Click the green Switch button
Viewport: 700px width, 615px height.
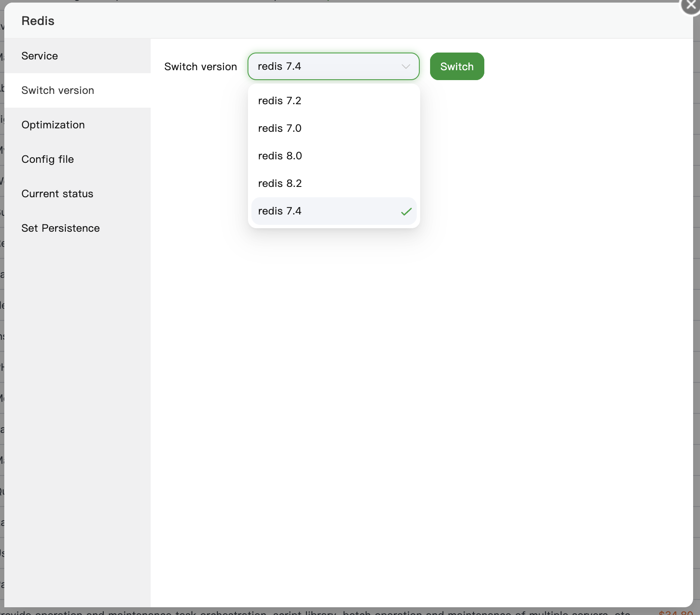[x=457, y=66]
